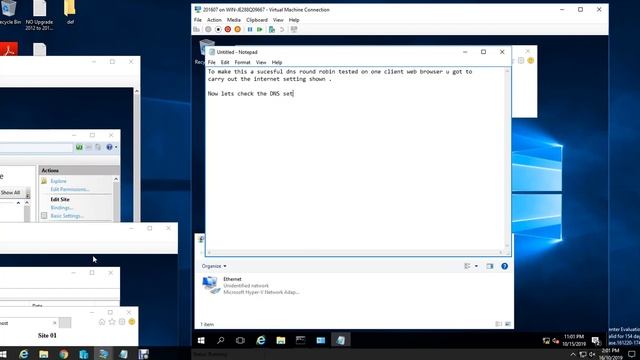Open Notepad File menu
This screenshot has height=360, width=640.
point(211,62)
